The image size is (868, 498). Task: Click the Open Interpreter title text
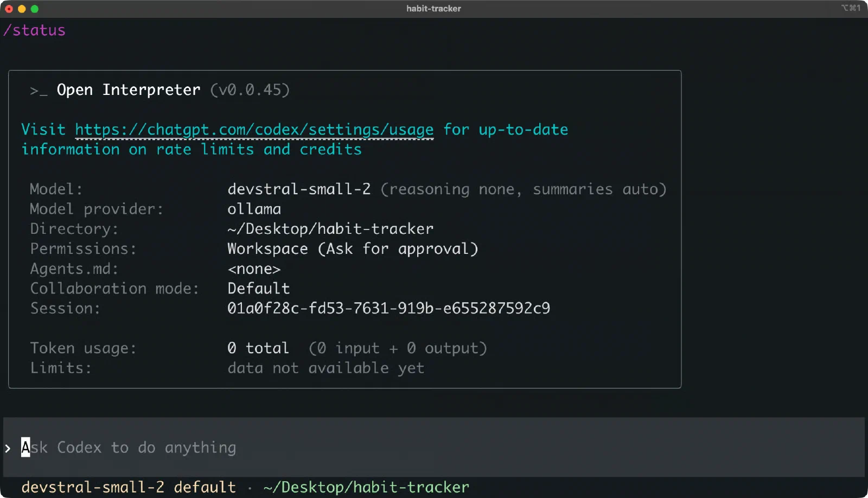[129, 90]
